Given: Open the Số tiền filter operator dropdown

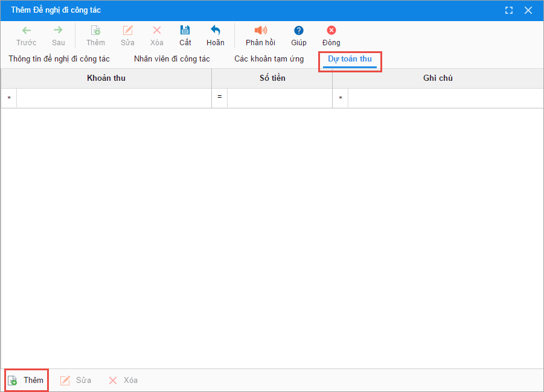Looking at the screenshot, I should click(220, 98).
